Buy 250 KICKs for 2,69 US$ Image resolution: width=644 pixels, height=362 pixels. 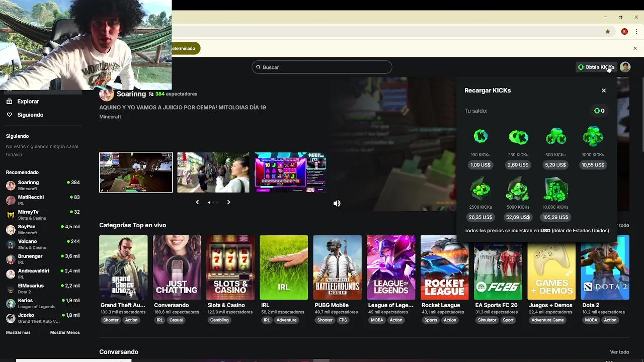coord(518,165)
